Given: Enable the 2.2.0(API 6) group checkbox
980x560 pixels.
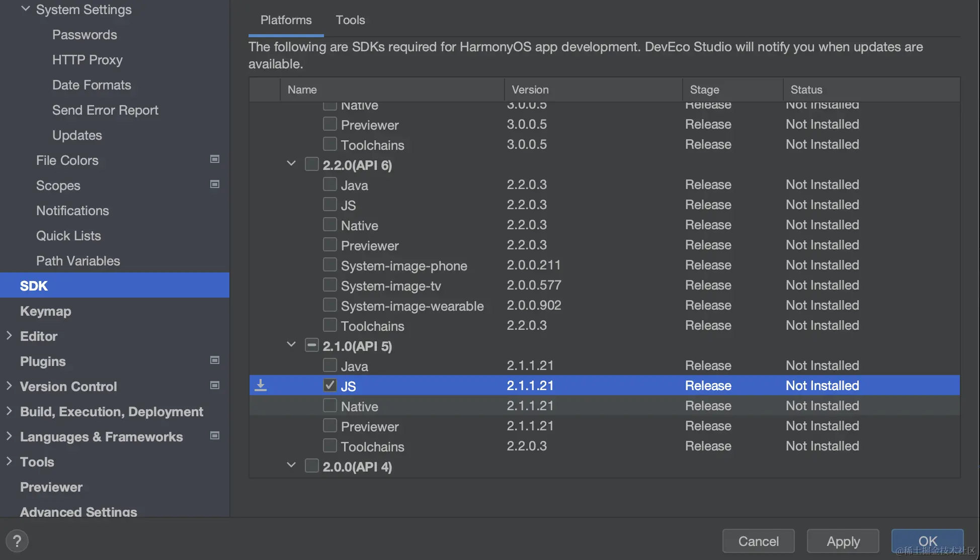Looking at the screenshot, I should [x=312, y=164].
